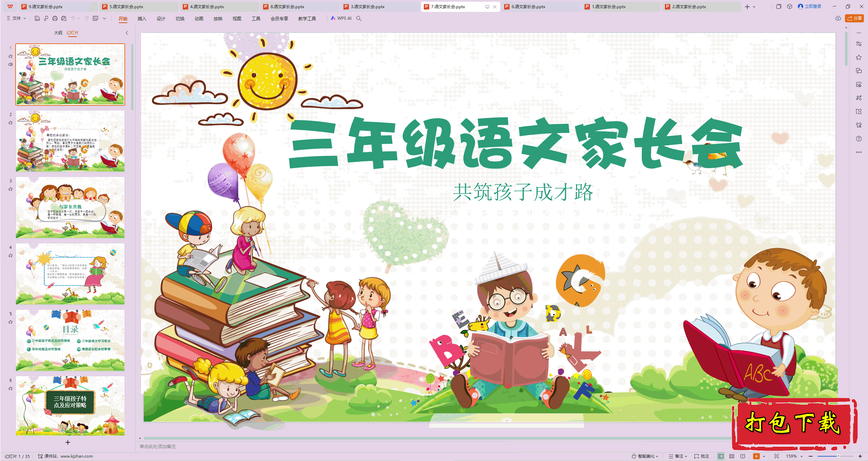This screenshot has height=461, width=868.
Task: Click add new slide plus button
Action: (x=68, y=442)
